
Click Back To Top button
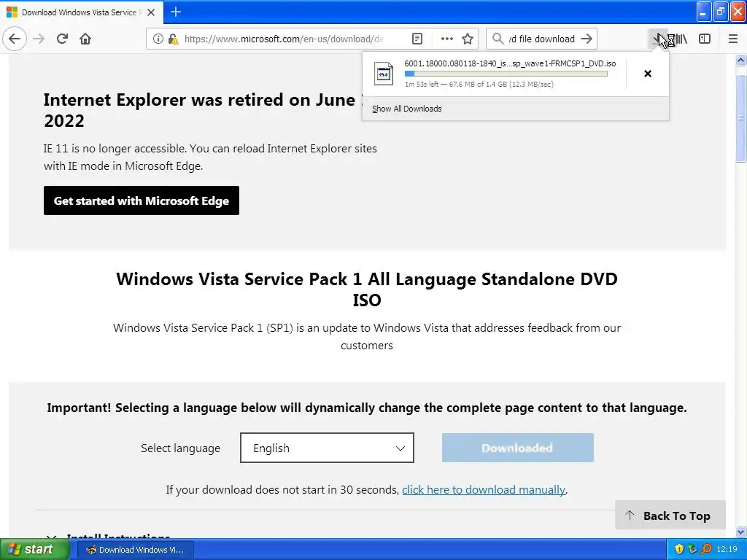tap(670, 516)
